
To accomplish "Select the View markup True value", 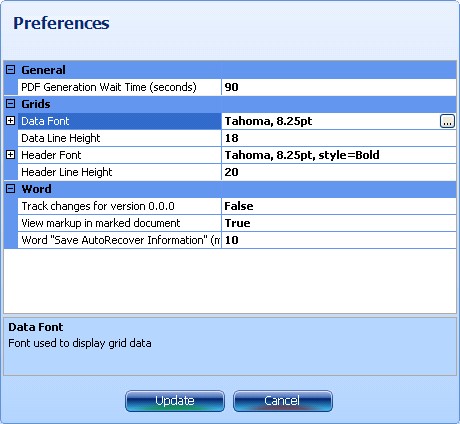I will [339, 223].
